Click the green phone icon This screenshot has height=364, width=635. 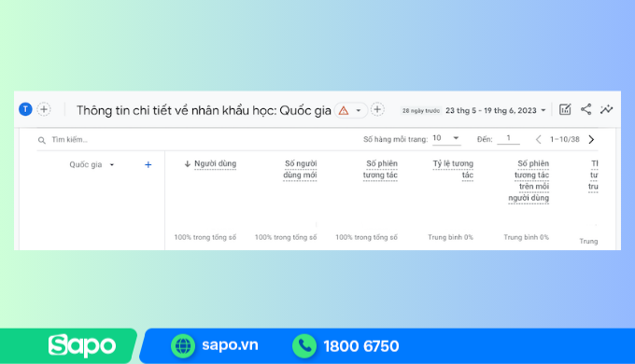pyautogui.click(x=304, y=346)
